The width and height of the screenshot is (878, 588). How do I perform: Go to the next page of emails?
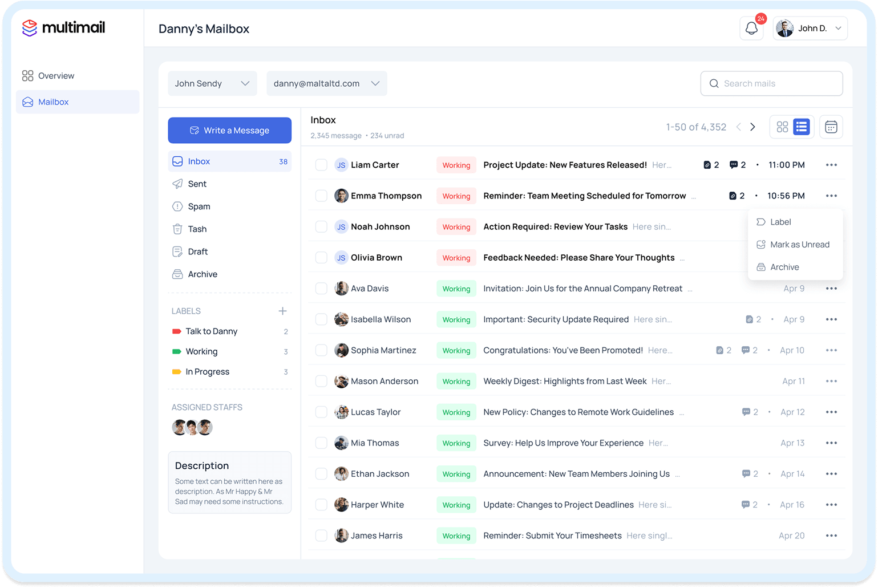pyautogui.click(x=753, y=127)
